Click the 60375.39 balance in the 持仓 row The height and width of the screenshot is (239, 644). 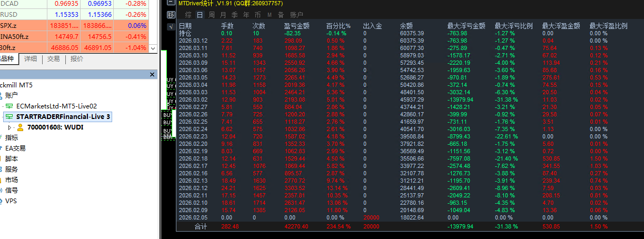[x=412, y=33]
